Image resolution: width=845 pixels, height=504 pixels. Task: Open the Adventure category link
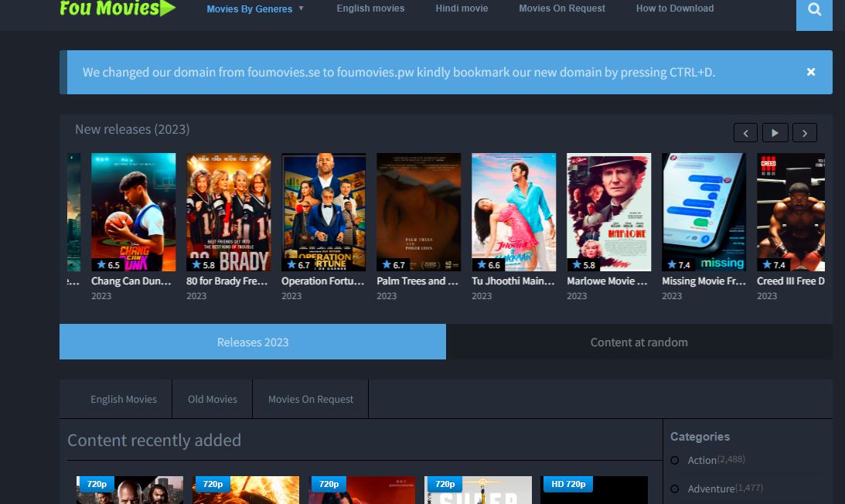[x=710, y=489]
